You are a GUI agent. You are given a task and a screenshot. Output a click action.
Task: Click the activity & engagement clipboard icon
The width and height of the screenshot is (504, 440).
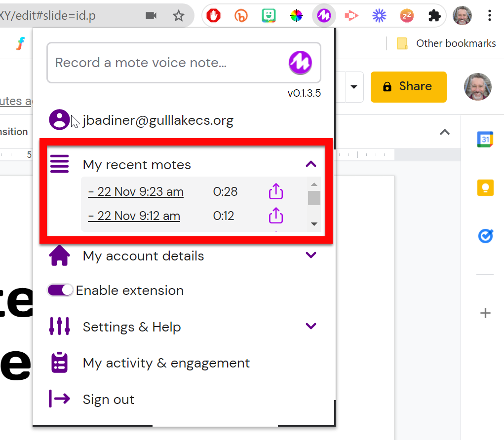[59, 363]
